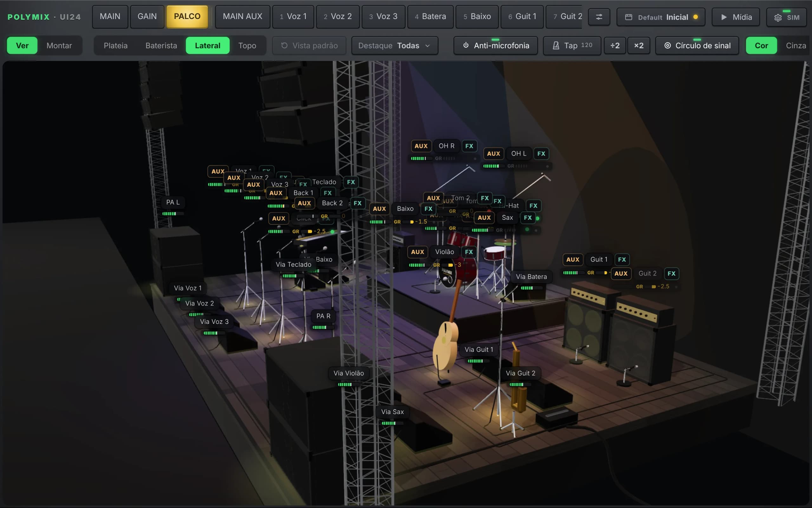Click the PA R speaker label
The height and width of the screenshot is (508, 812).
(323, 316)
